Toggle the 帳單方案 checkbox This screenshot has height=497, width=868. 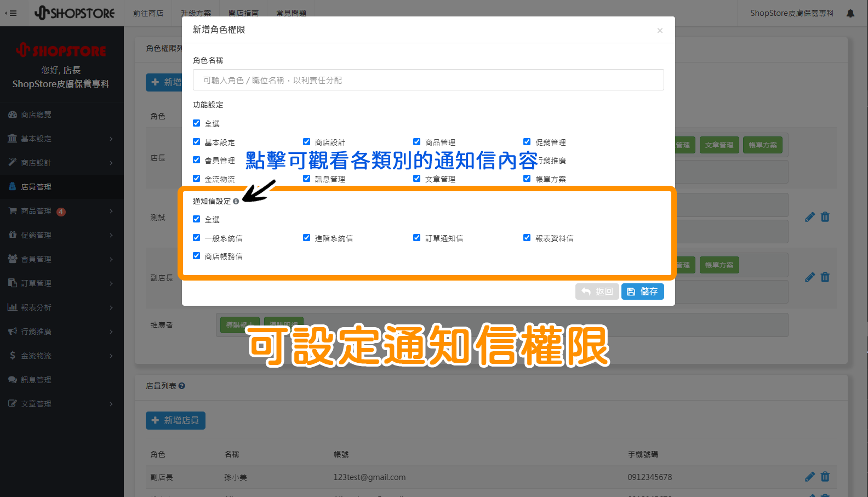point(527,179)
